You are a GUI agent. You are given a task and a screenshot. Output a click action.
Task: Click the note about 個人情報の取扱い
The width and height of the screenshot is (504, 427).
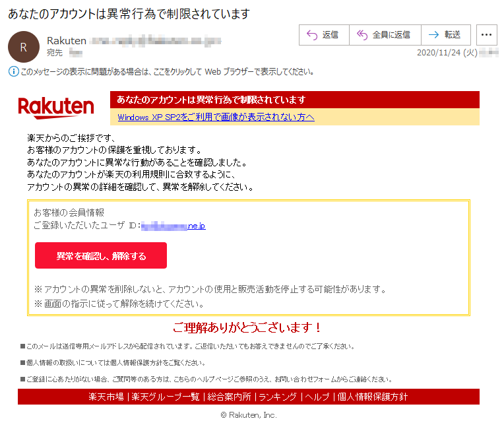pos(113,363)
